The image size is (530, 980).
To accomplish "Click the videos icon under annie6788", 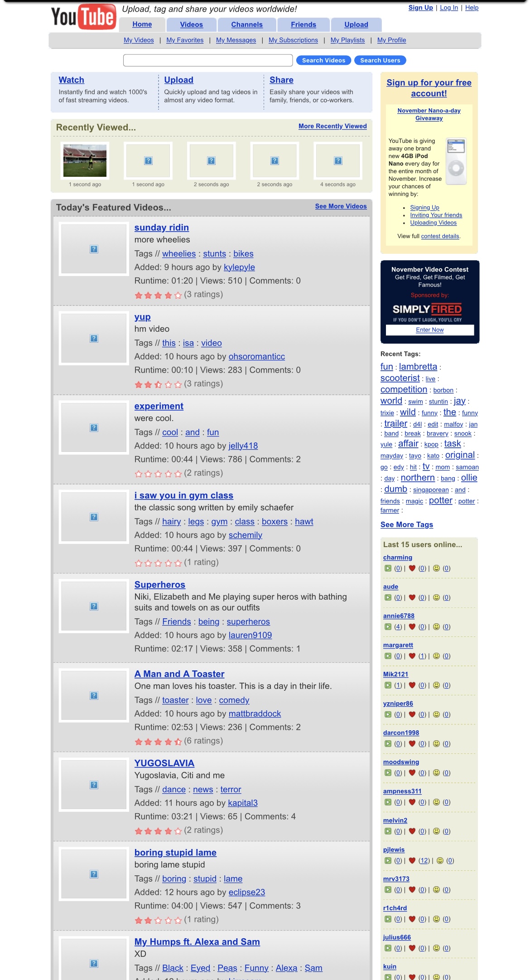I will (x=388, y=627).
